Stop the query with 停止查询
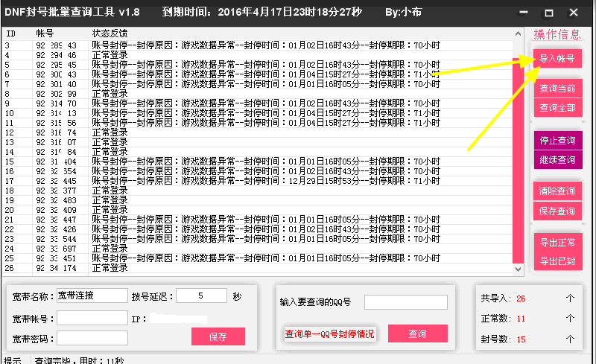 (557, 140)
